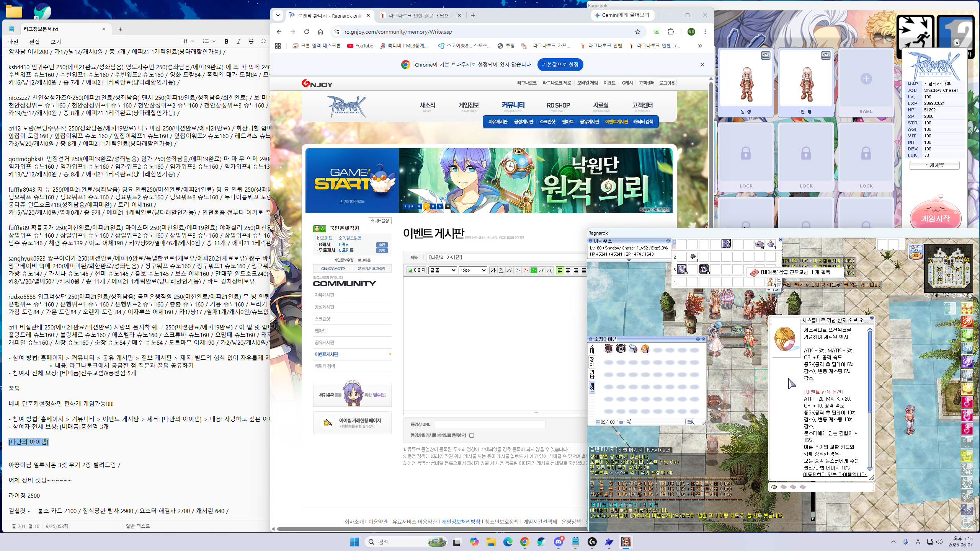Reload the page in Chrome

tap(306, 32)
